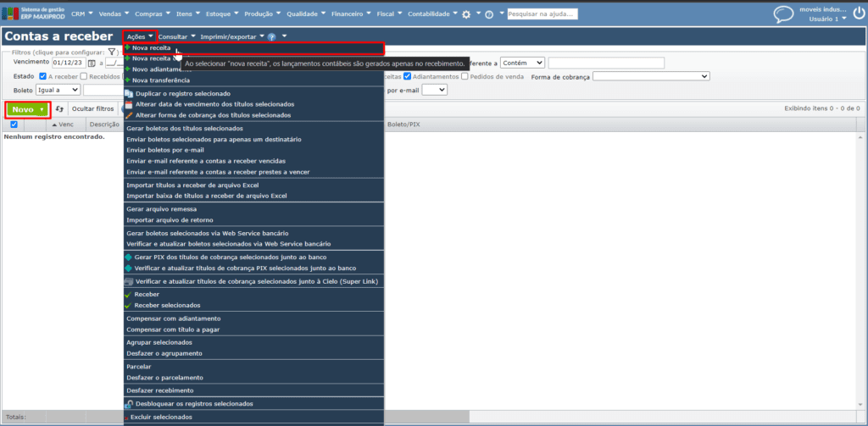
Task: Click the PIX icon next to 'Gerar PIX dos títulos'
Action: tap(129, 257)
